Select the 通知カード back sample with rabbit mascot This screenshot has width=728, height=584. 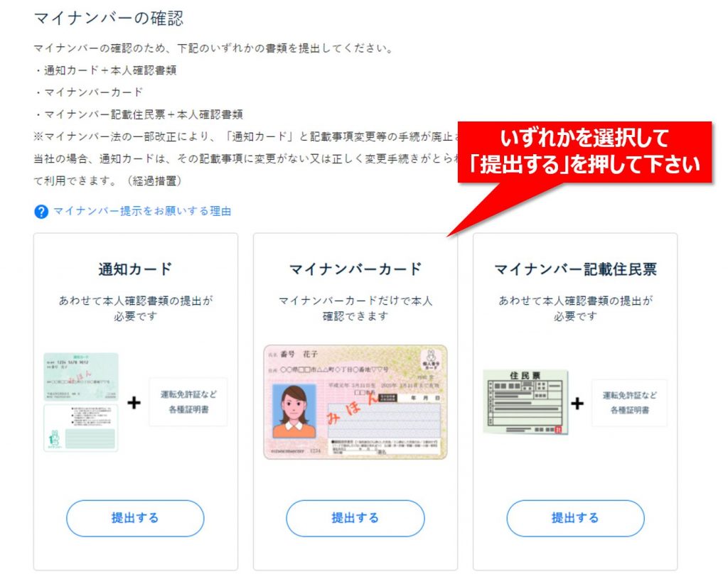[81, 428]
